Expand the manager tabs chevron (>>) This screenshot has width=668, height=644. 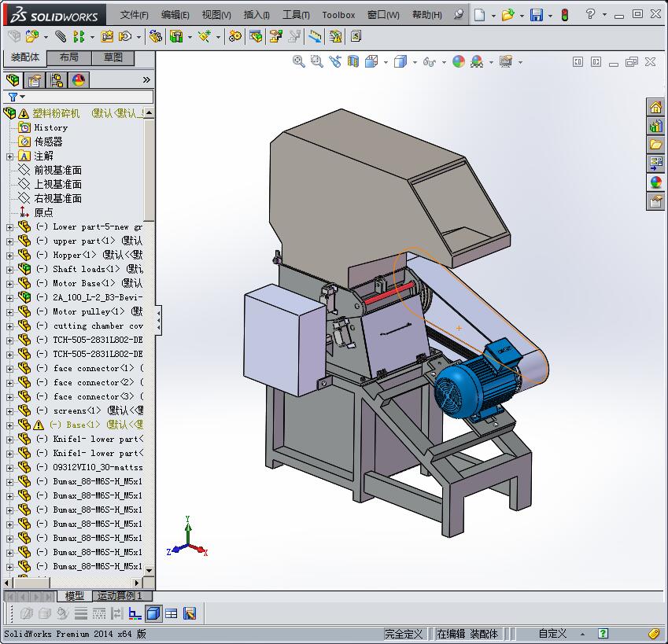pos(146,79)
